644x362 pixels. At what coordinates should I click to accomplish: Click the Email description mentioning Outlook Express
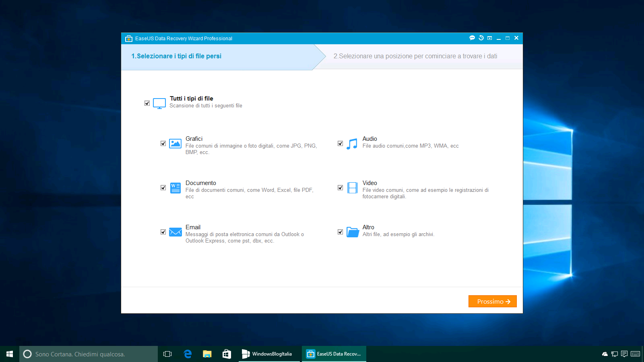point(245,238)
